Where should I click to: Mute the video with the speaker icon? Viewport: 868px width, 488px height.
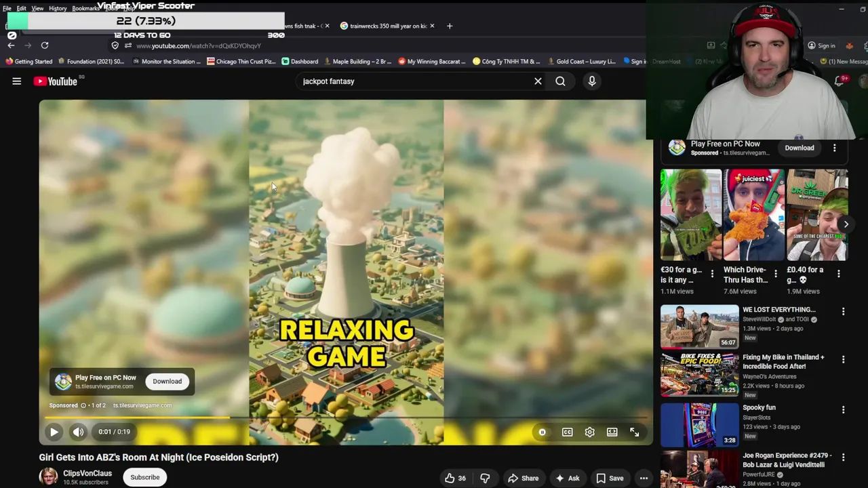(79, 432)
